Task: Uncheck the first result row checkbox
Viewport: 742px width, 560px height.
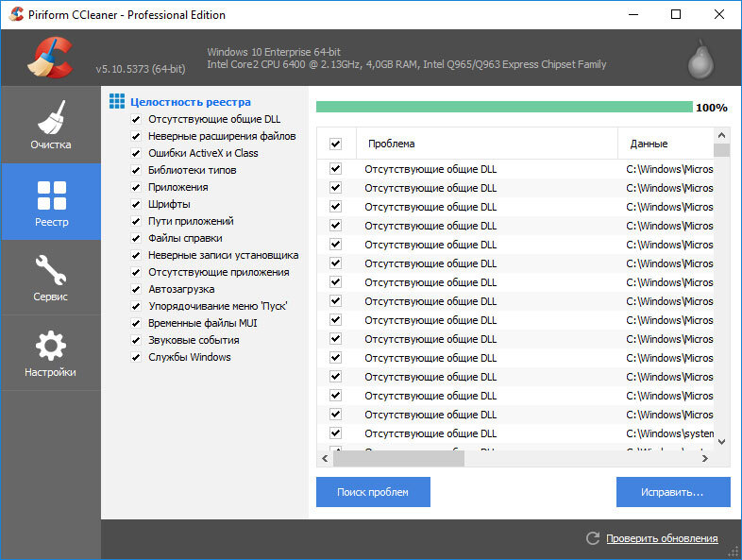Action: point(335,168)
